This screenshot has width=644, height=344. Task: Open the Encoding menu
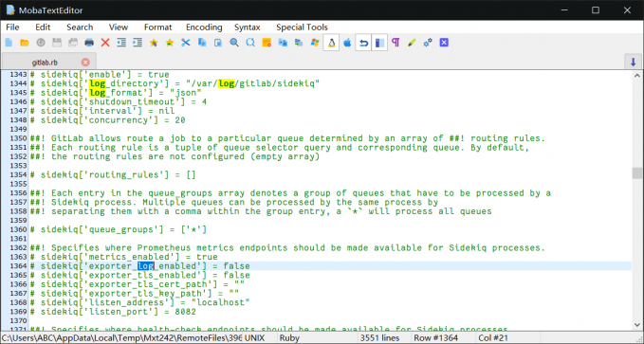point(204,27)
